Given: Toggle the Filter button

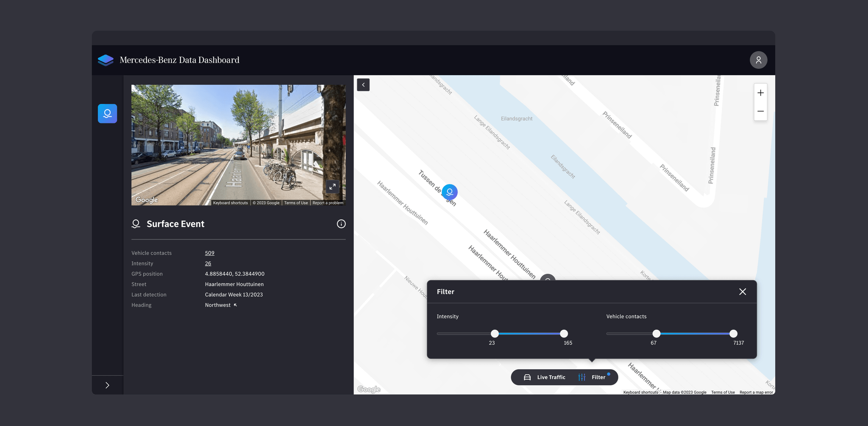Looking at the screenshot, I should coord(593,377).
